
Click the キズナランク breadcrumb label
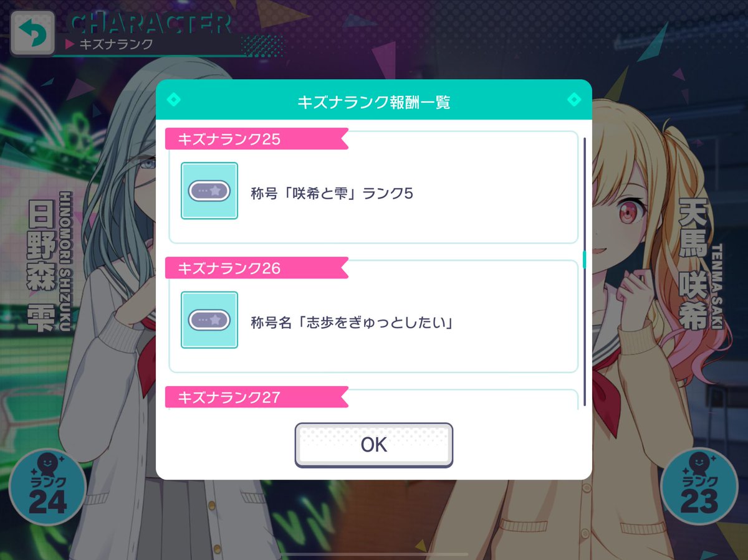pos(115,44)
